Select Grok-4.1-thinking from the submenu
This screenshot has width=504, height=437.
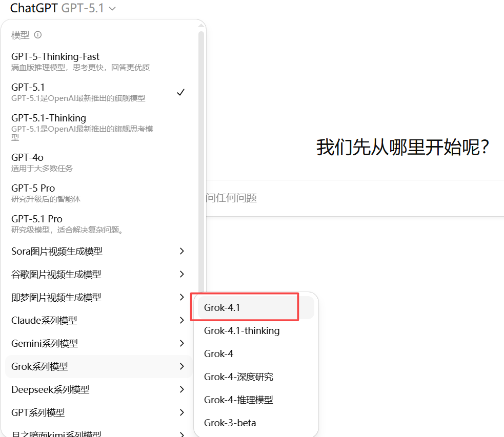click(x=256, y=331)
